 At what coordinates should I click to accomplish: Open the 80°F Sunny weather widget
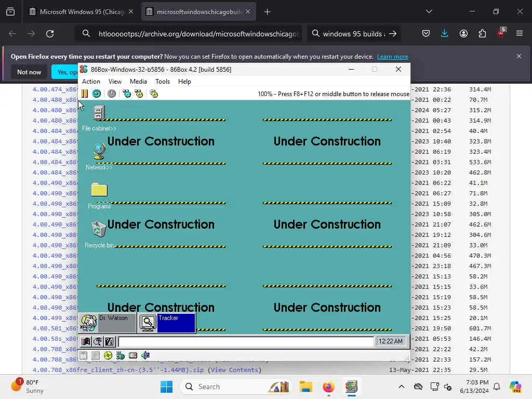click(x=28, y=387)
